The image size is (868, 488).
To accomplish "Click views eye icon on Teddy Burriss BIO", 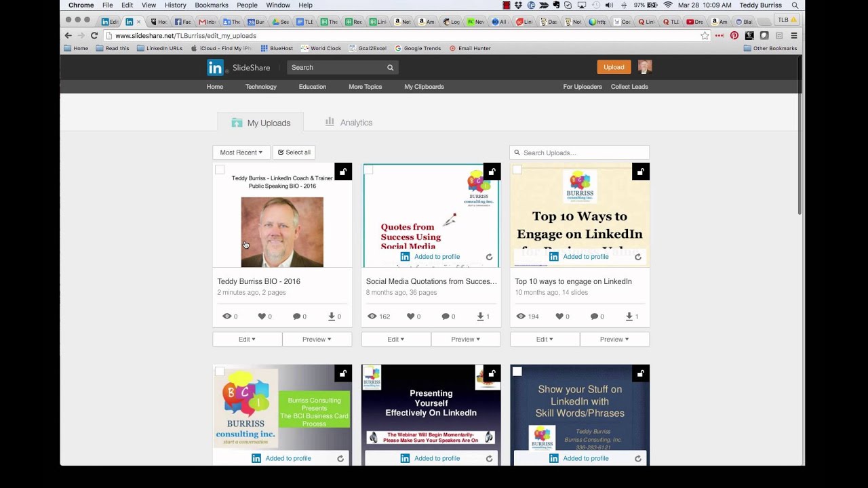I will tap(227, 317).
